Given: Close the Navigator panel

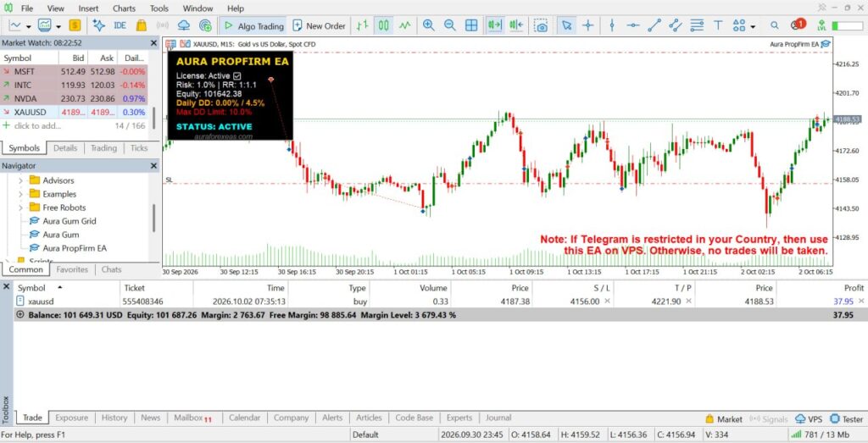Looking at the screenshot, I should pos(154,166).
